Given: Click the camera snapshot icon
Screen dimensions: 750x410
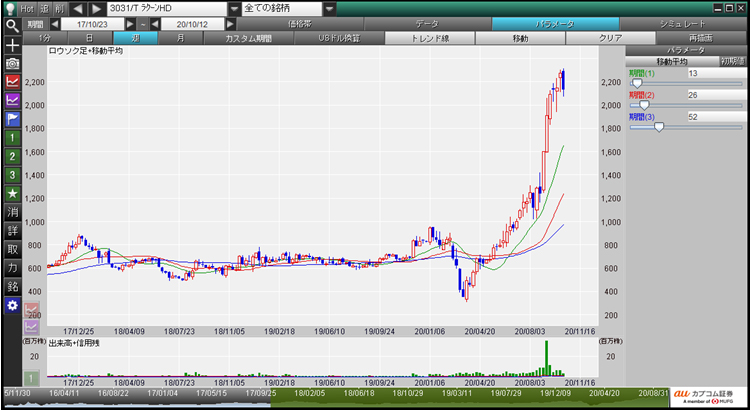Looking at the screenshot, I should [x=12, y=64].
